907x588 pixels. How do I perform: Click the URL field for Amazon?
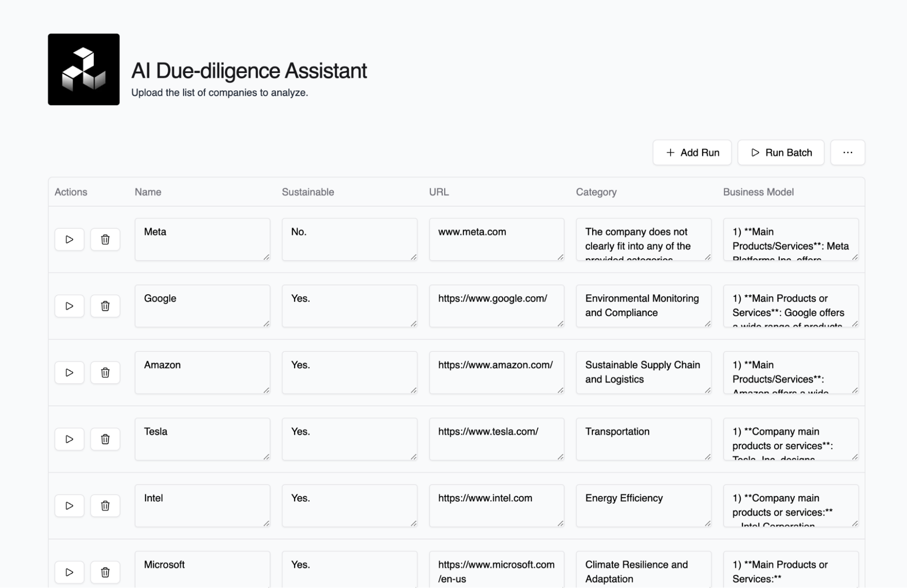coord(496,372)
